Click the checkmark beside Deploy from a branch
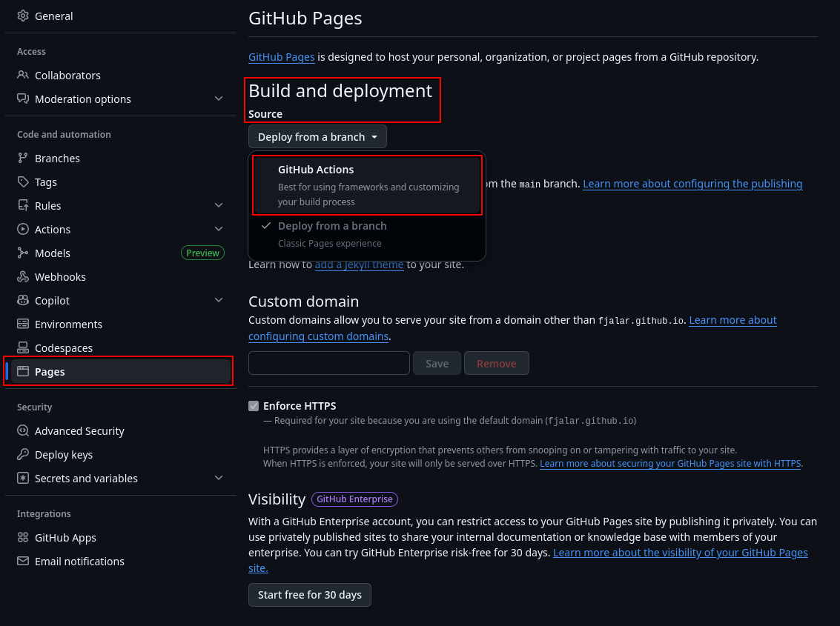This screenshot has width=840, height=626. coord(265,226)
